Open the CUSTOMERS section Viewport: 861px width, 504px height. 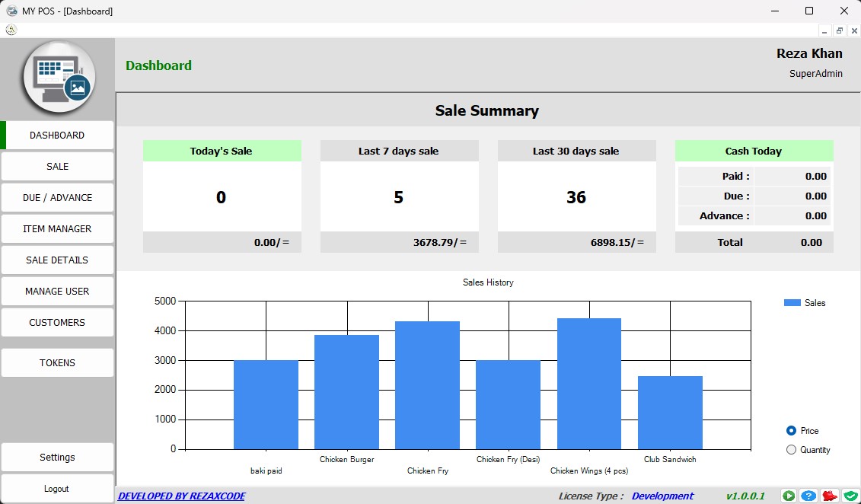point(57,322)
